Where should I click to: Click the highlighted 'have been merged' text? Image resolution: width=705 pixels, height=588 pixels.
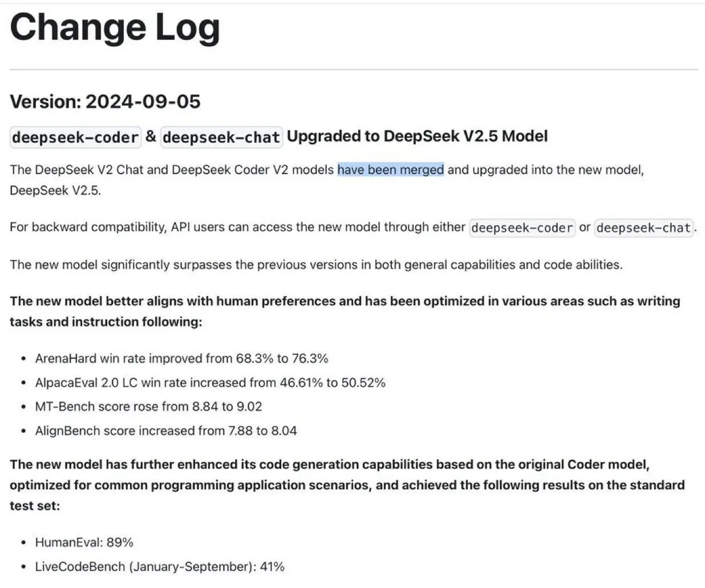391,169
